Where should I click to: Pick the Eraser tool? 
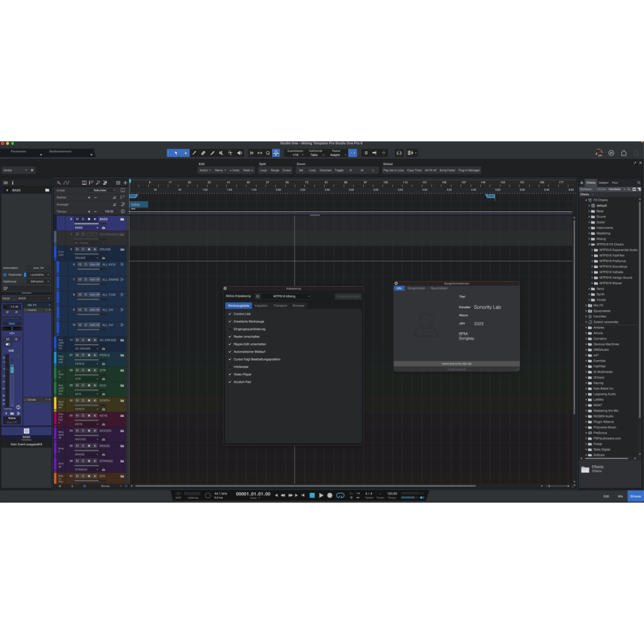(x=203, y=153)
